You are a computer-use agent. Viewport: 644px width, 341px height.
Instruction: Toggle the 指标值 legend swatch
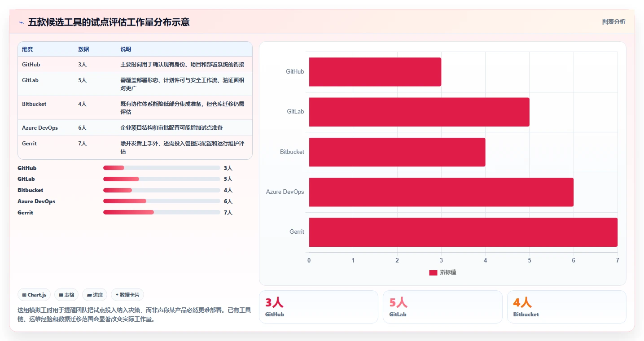click(433, 272)
